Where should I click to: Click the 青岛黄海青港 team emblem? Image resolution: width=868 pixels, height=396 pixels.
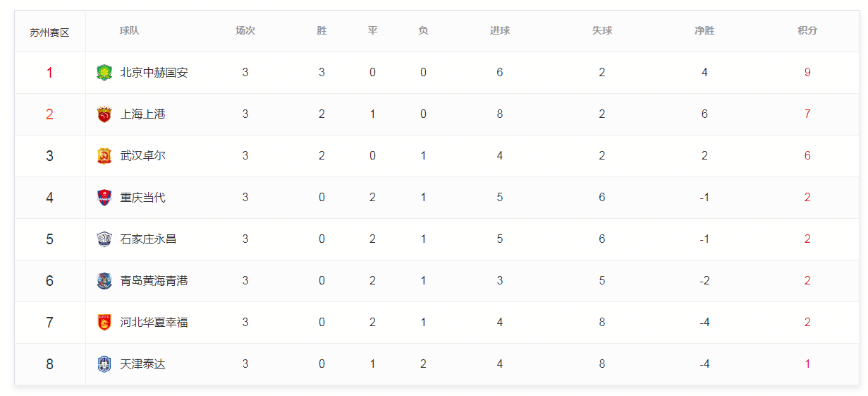coord(104,281)
